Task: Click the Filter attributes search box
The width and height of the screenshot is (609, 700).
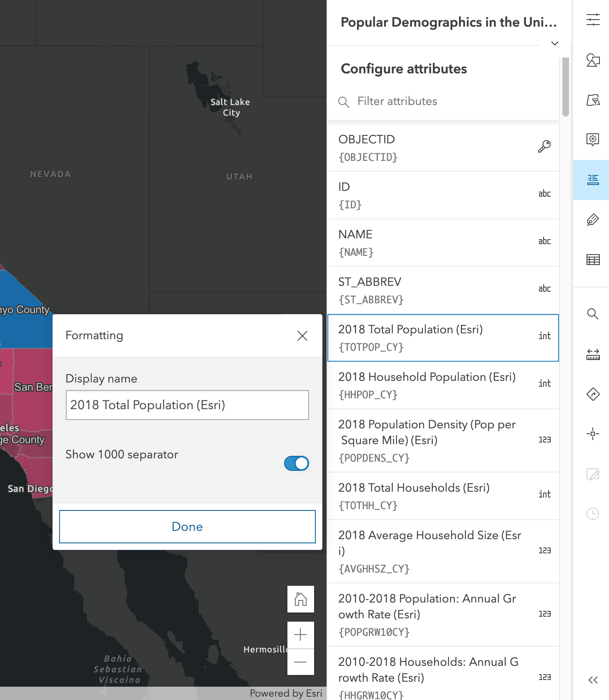Action: (x=443, y=101)
